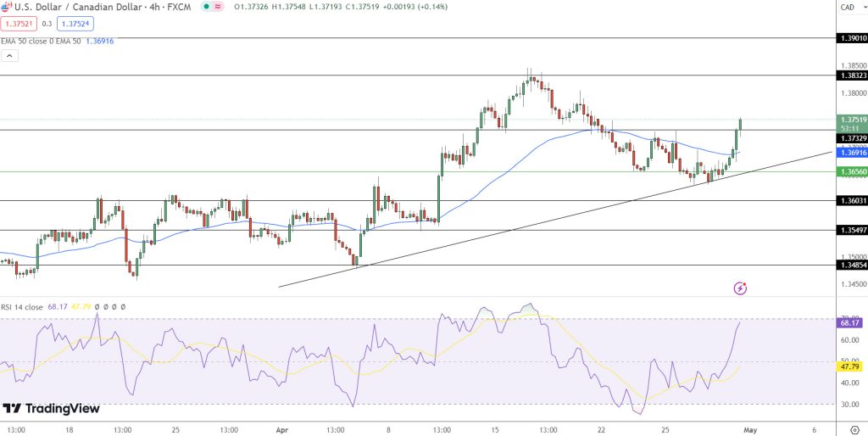Click the yellow RSI MA value 47.79 in legend
The height and width of the screenshot is (436, 868).
[x=81, y=307]
